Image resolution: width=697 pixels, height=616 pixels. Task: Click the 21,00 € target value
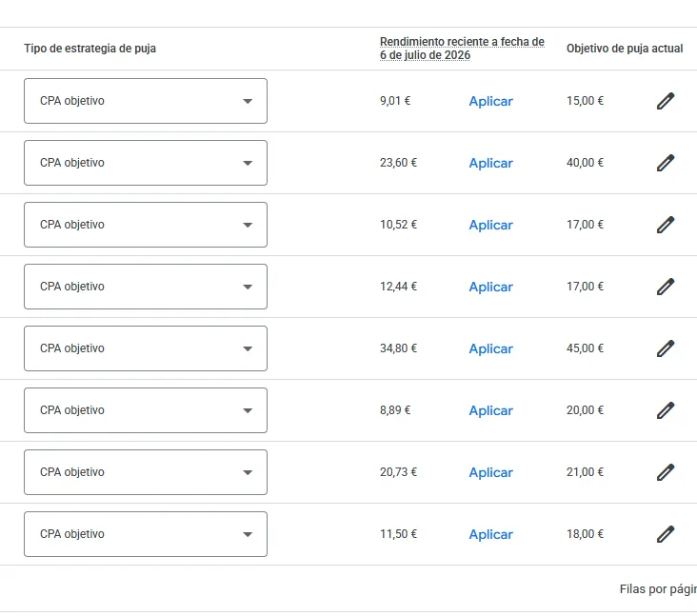(x=585, y=472)
